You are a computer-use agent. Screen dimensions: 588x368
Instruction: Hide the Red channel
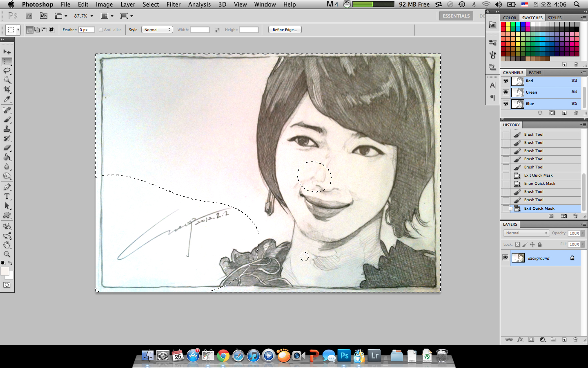506,81
